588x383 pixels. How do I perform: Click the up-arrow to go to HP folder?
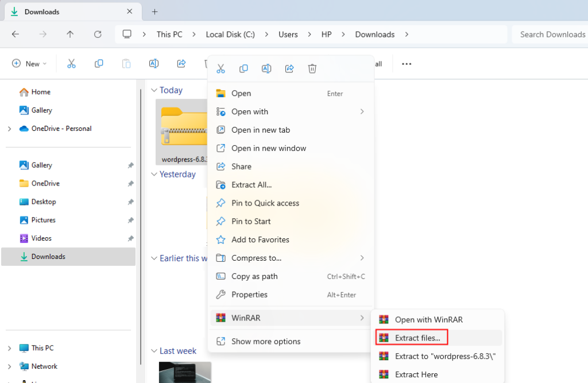tap(70, 34)
